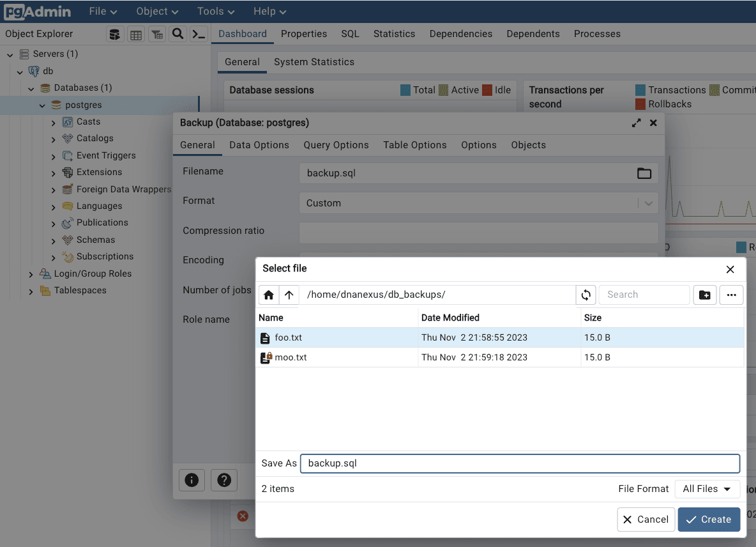Click the Create button
Image resolution: width=756 pixels, height=547 pixels.
coord(709,520)
